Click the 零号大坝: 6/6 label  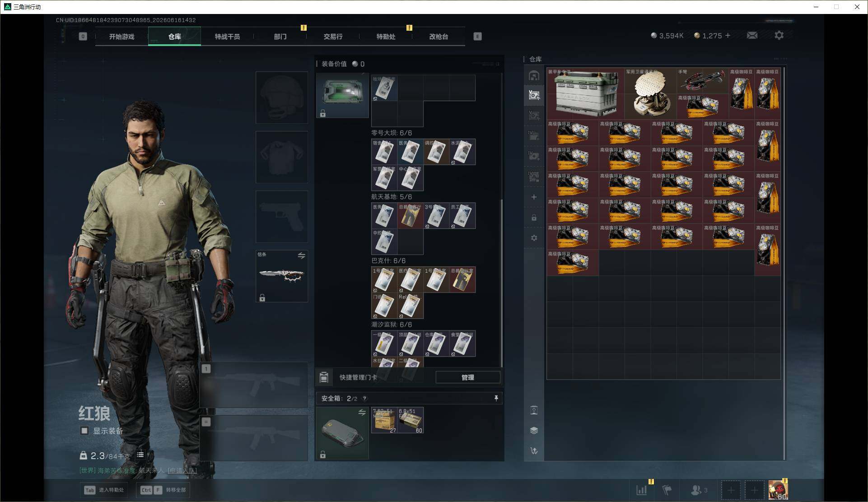click(392, 133)
